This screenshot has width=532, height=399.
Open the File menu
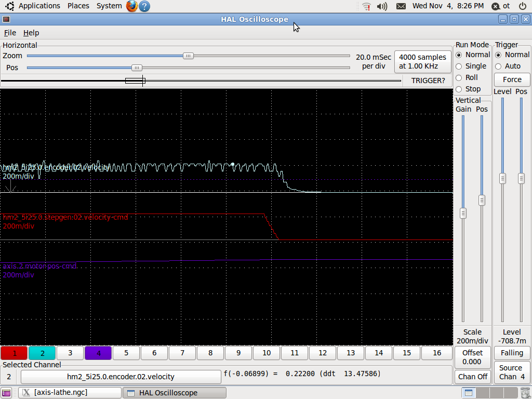coord(10,33)
